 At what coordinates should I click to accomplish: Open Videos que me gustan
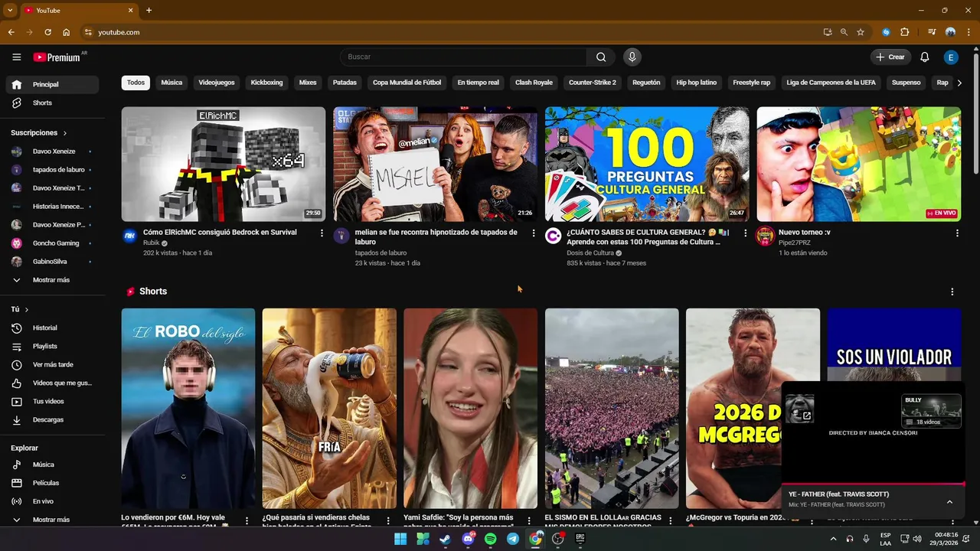(x=51, y=383)
